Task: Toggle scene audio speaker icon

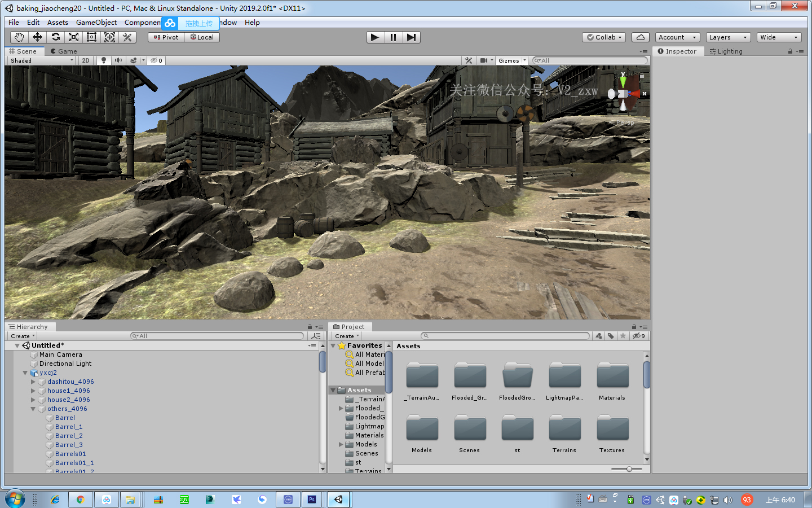Action: (x=118, y=60)
